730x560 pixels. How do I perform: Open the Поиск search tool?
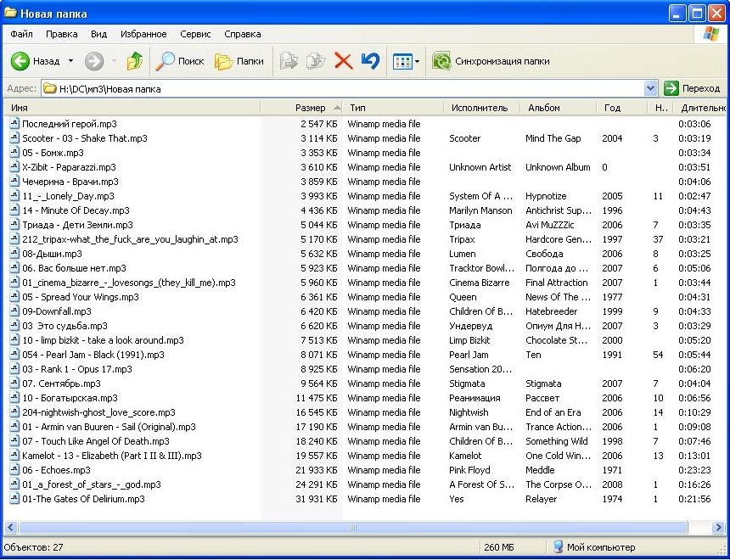180,61
